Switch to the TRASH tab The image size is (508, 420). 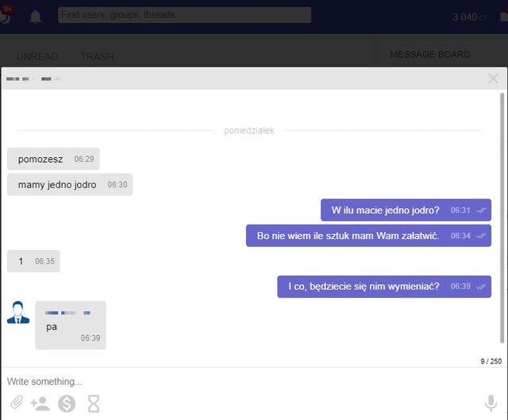[97, 57]
